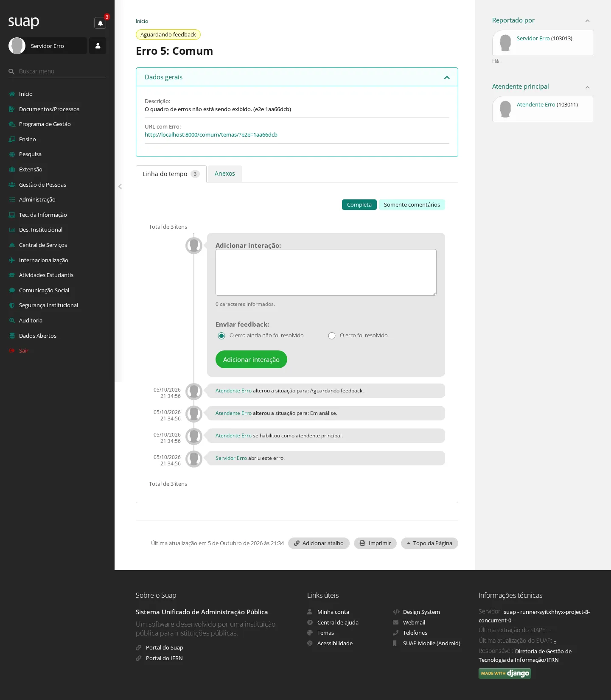Click the Internacionalização plane icon
Screen dimensions: 611x700
[x=12, y=260]
